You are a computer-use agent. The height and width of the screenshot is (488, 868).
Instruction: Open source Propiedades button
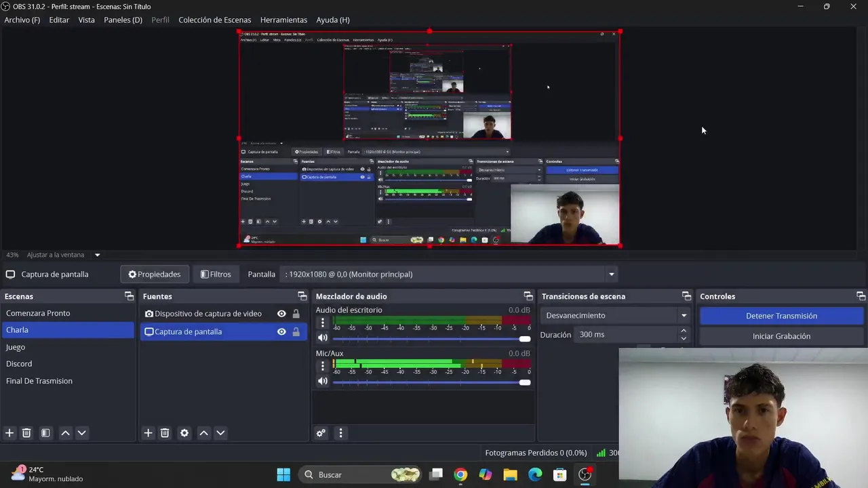155,274
